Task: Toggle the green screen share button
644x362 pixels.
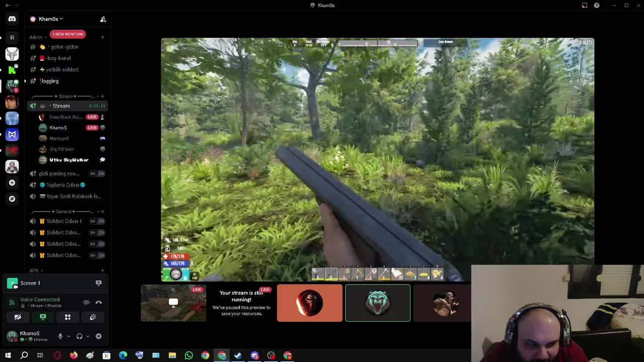Action: click(x=43, y=317)
